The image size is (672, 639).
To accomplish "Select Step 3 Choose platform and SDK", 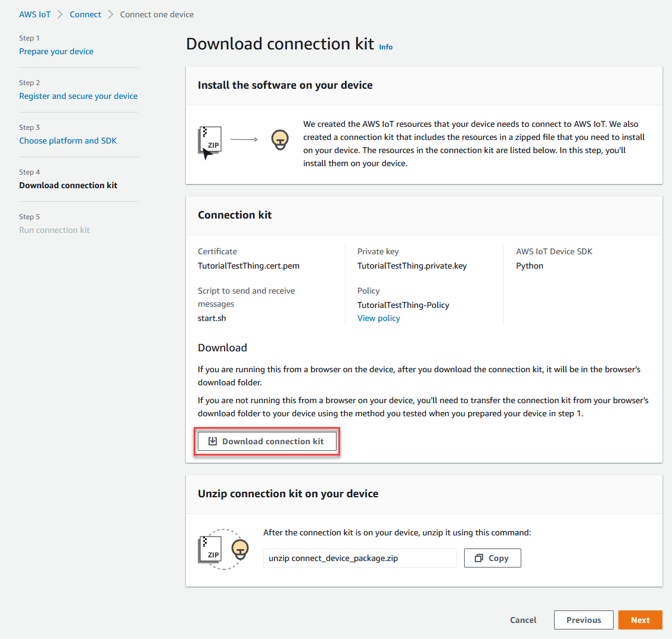I will tap(68, 141).
